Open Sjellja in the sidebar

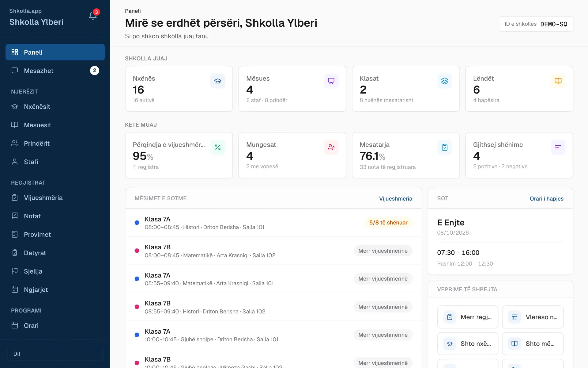[55, 271]
